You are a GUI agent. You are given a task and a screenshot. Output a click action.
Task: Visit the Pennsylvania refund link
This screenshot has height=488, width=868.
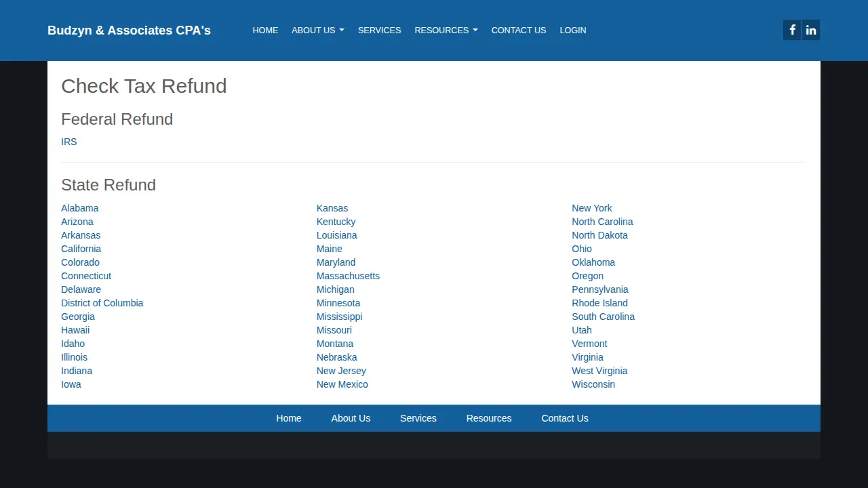tap(600, 289)
